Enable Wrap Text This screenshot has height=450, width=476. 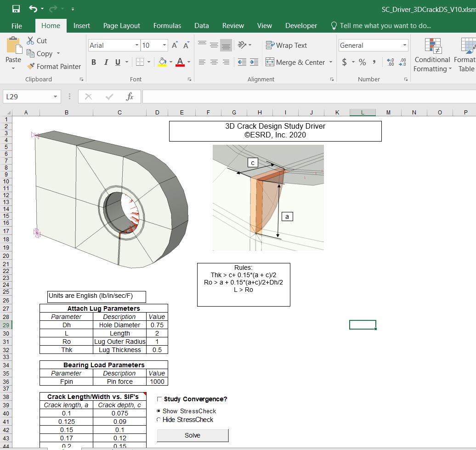coord(287,45)
